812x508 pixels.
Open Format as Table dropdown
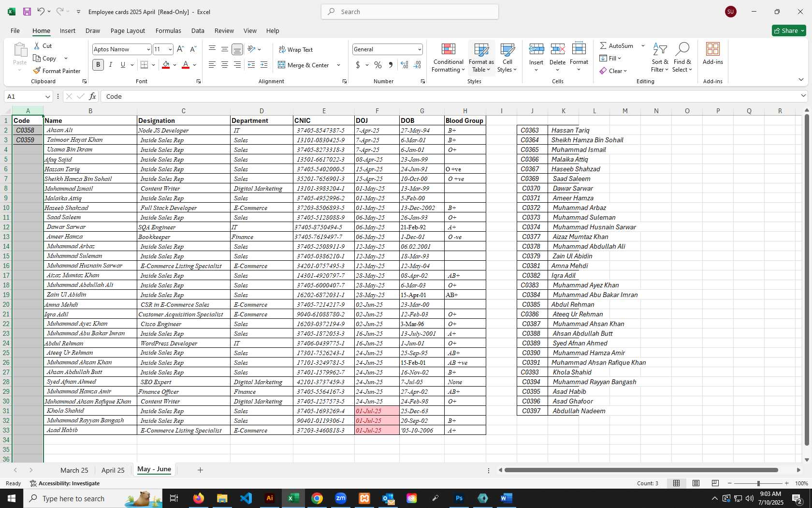[481, 57]
